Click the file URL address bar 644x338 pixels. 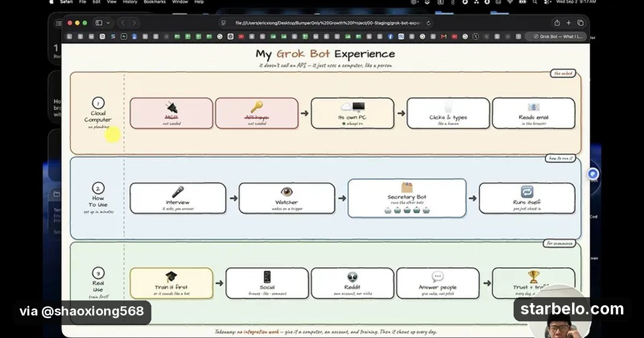click(x=326, y=23)
